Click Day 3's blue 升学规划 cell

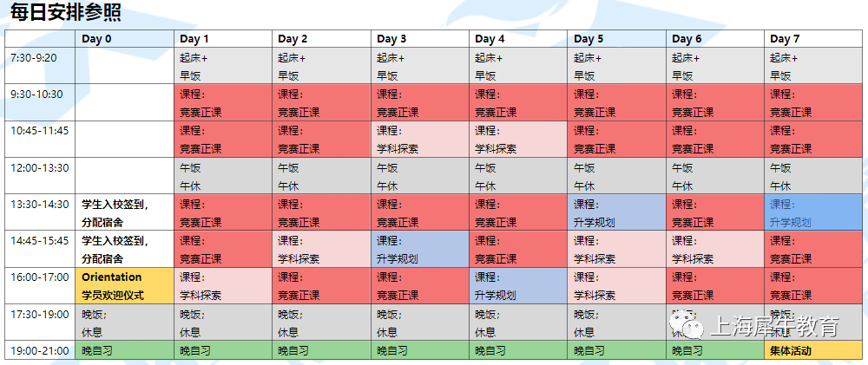pyautogui.click(x=420, y=249)
